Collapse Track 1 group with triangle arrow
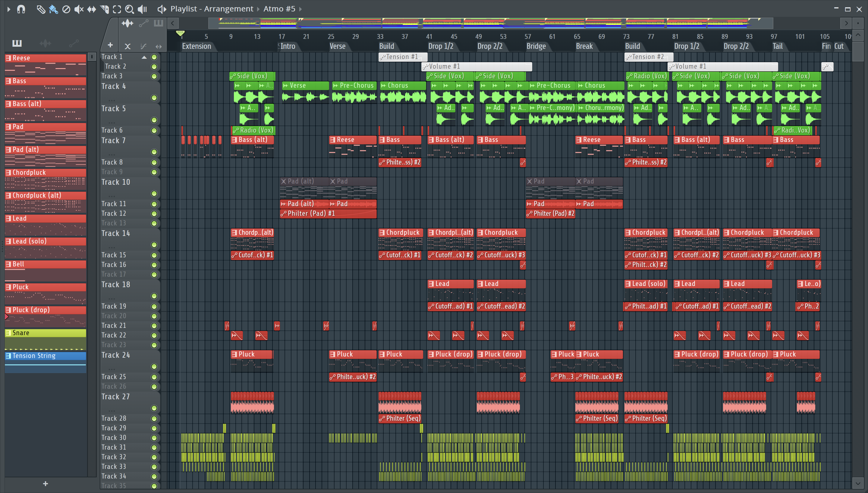 [x=144, y=57]
